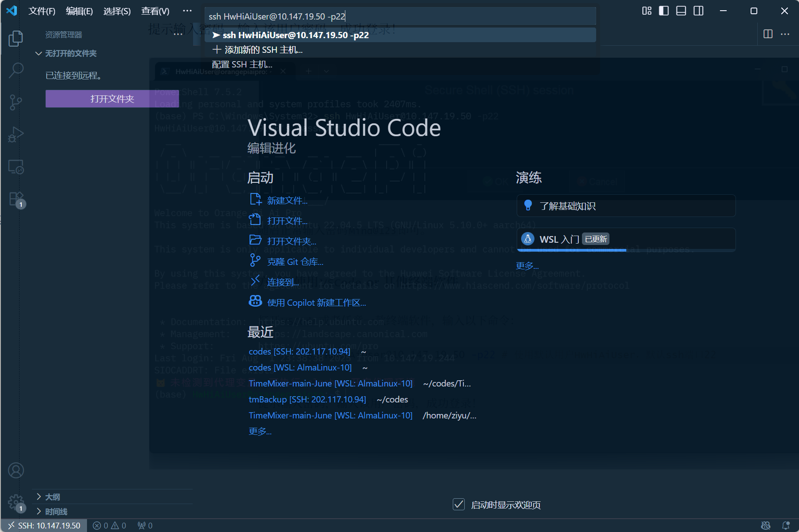Open the Manage gear settings icon
This screenshot has height=532, width=799.
click(x=16, y=502)
